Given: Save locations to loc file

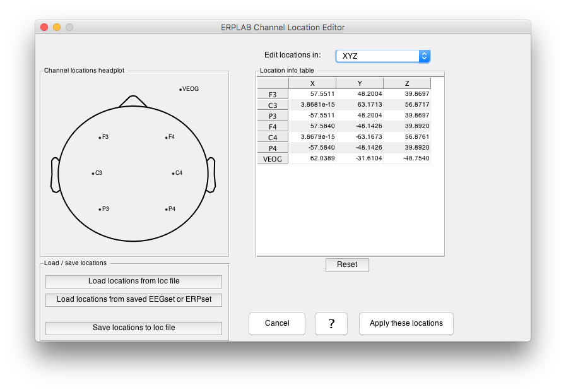Looking at the screenshot, I should click(134, 328).
